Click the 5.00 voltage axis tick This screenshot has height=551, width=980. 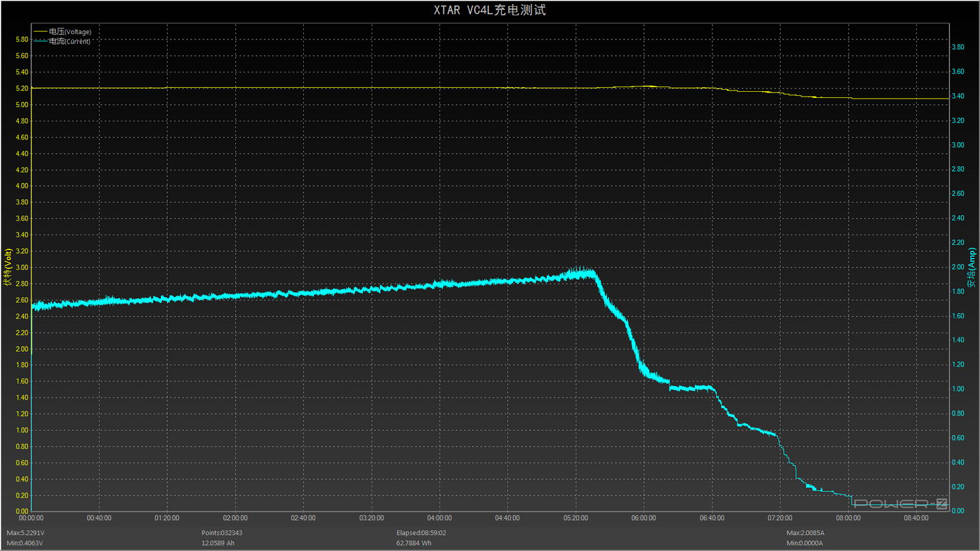pyautogui.click(x=21, y=105)
